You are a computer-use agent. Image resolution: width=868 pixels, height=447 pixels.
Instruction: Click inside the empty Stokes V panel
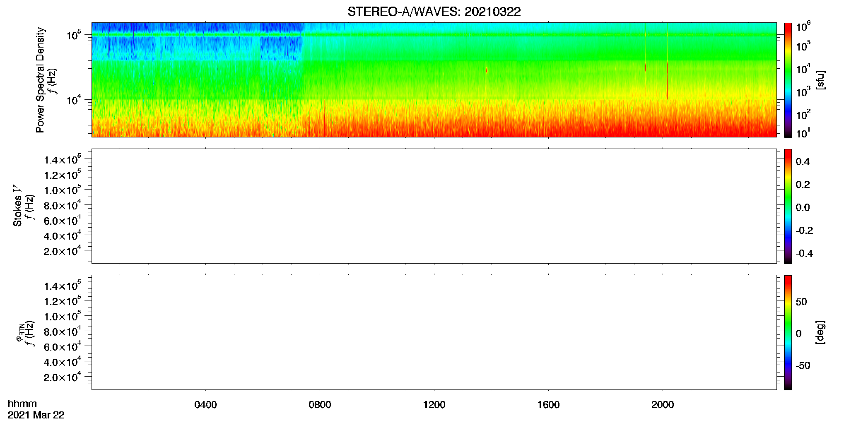click(x=434, y=206)
